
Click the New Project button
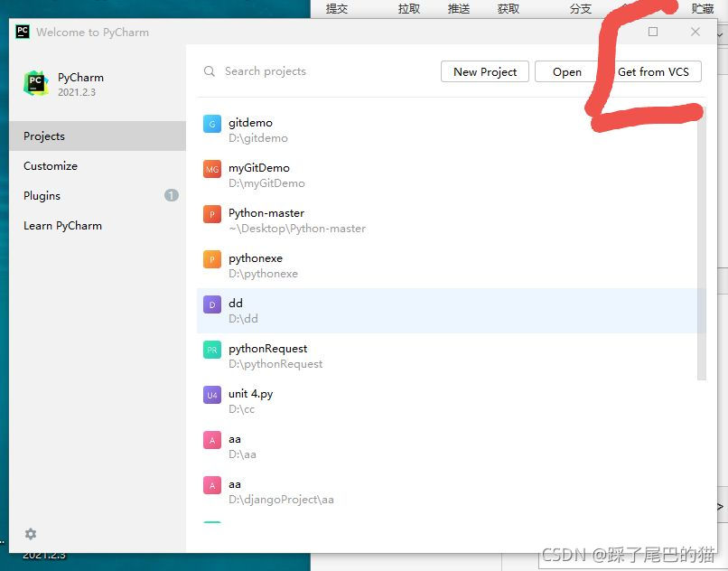pyautogui.click(x=485, y=71)
